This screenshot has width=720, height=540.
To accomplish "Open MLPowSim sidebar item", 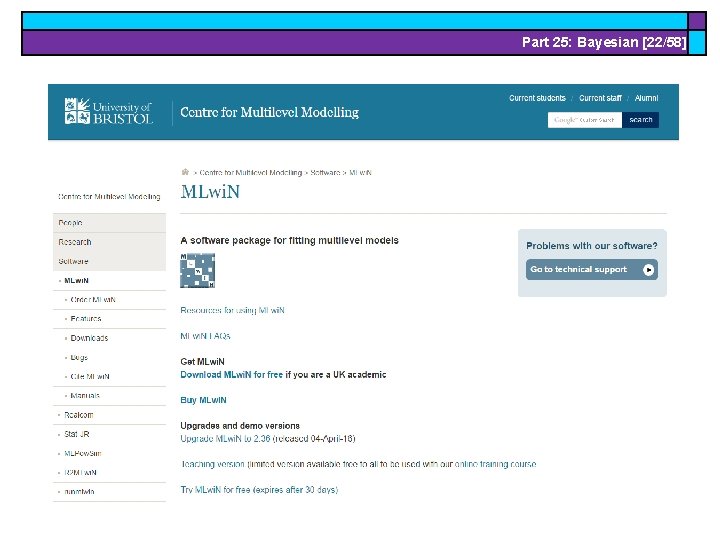I will click(x=83, y=453).
